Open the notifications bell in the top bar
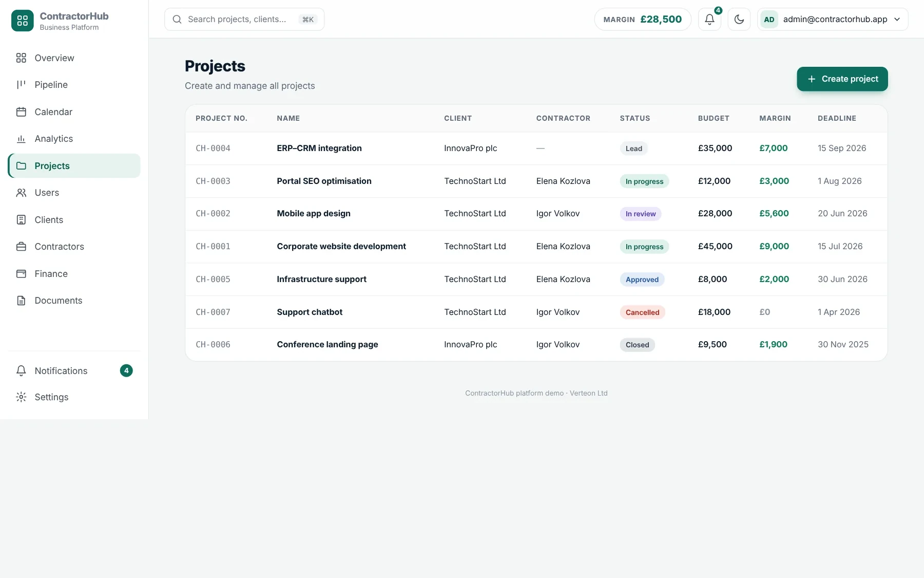924x578 pixels. pyautogui.click(x=709, y=20)
